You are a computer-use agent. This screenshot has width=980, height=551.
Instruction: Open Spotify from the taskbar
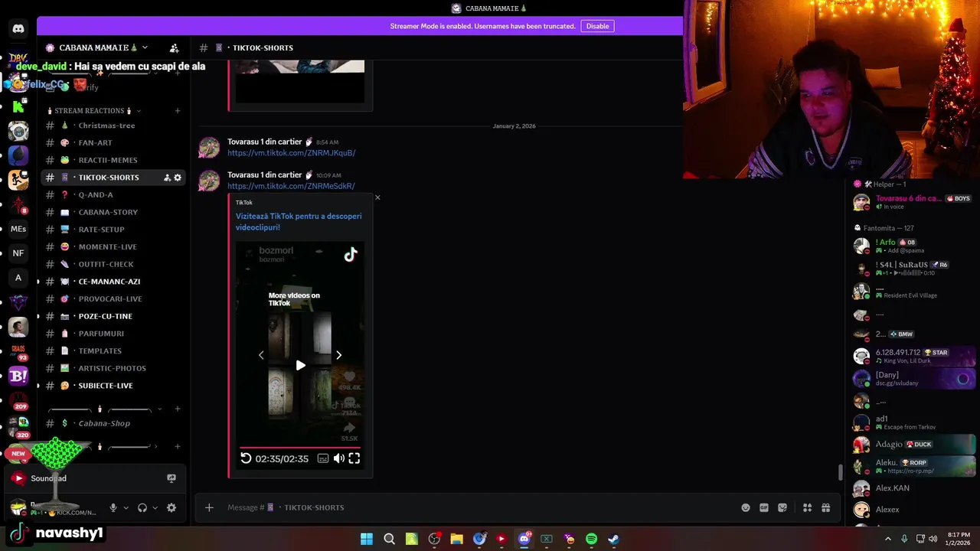tap(591, 539)
